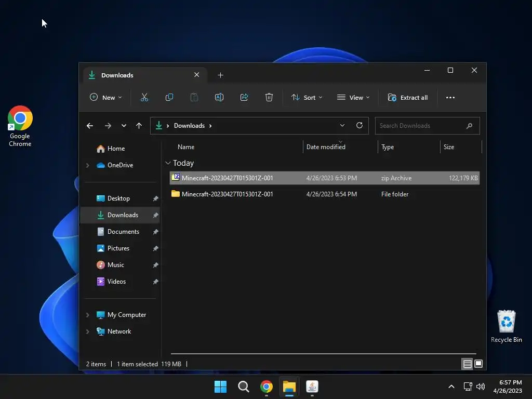Click the Rename icon in toolbar
Viewport: 532px width, 399px height.
219,97
